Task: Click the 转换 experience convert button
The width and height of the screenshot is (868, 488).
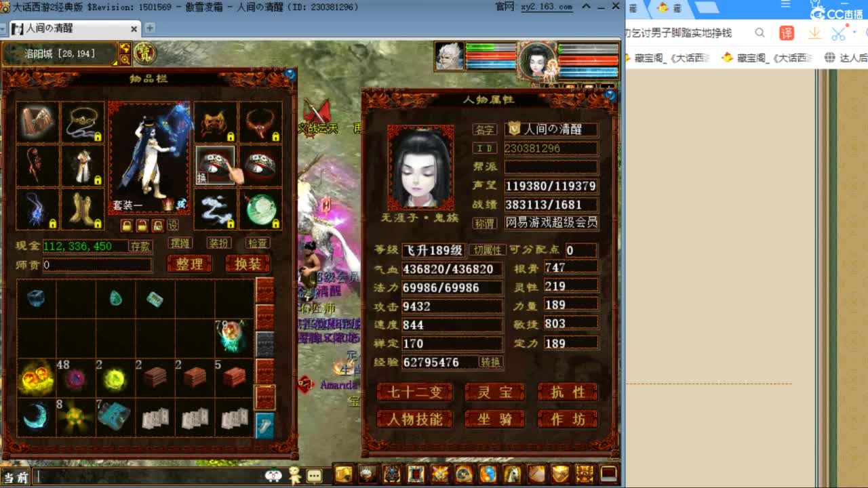Action: click(x=490, y=362)
